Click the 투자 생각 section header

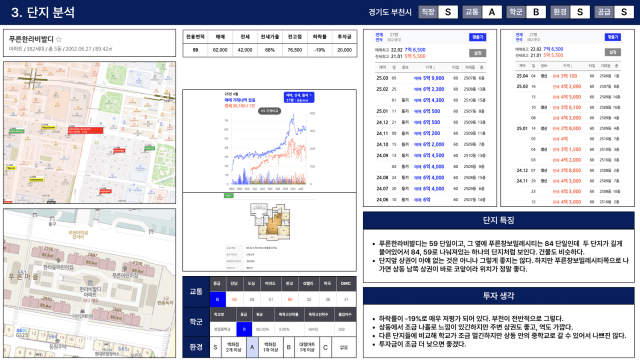(x=498, y=296)
